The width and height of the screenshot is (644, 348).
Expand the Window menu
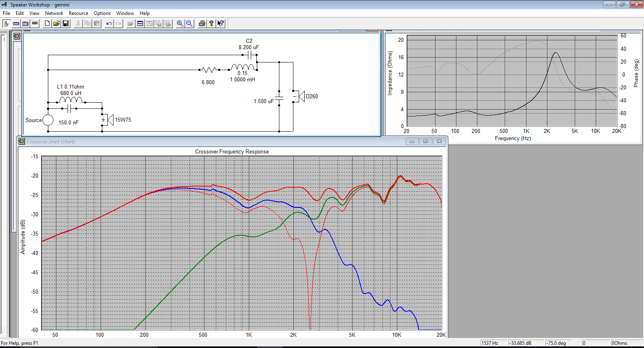coord(125,13)
